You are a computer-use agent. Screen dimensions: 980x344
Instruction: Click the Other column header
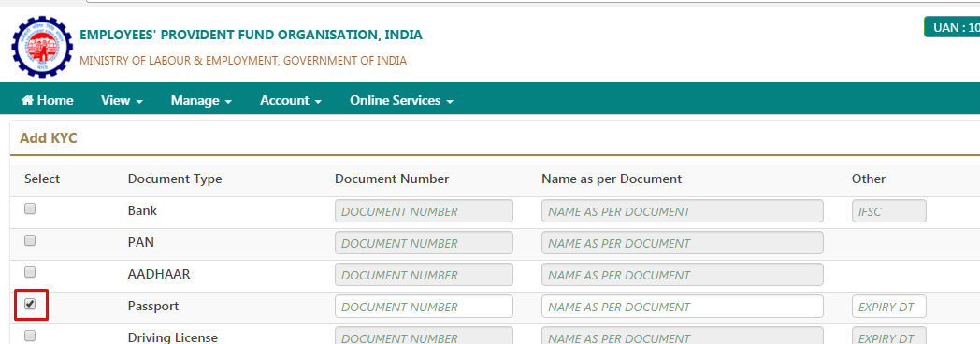[869, 179]
